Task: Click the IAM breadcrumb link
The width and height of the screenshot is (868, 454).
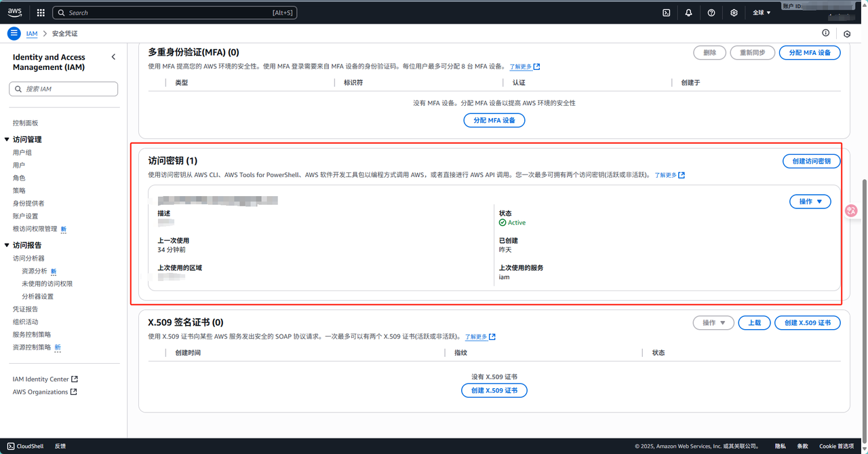Action: (x=32, y=33)
